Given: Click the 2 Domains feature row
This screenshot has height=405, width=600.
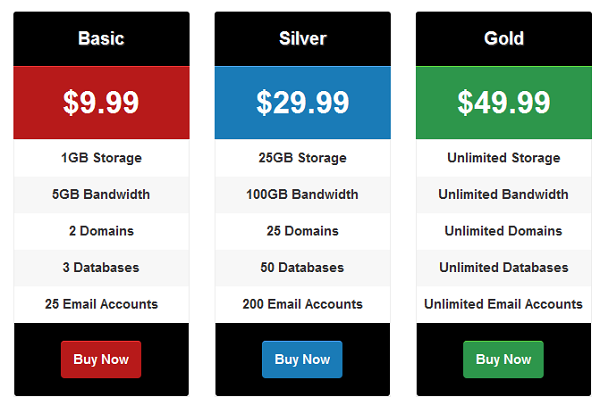Looking at the screenshot, I should pos(101,231).
